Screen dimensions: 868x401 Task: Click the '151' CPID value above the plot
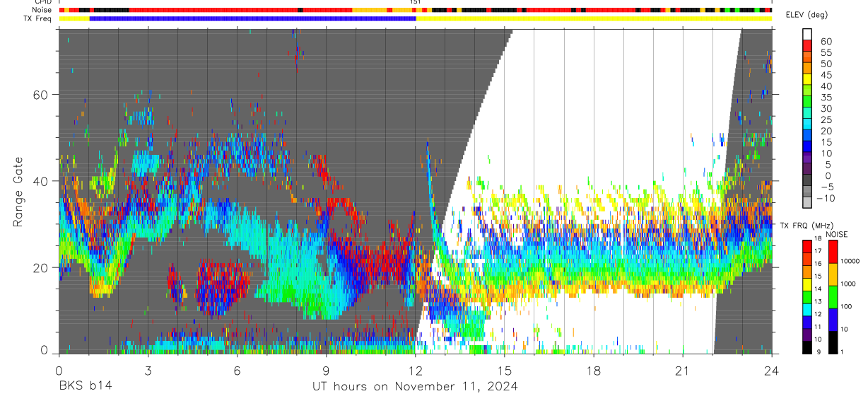(416, 3)
